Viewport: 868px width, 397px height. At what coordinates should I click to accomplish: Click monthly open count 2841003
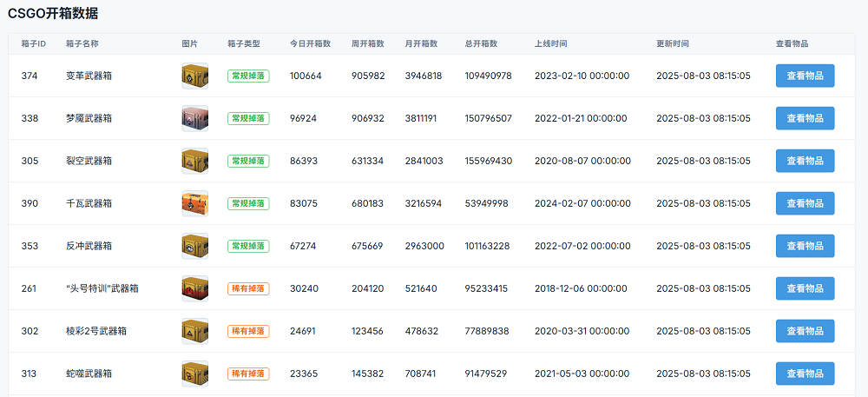(424, 161)
